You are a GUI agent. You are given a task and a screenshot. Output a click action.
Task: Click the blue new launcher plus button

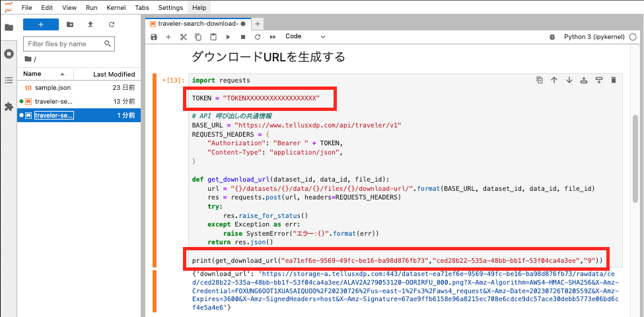41,24
